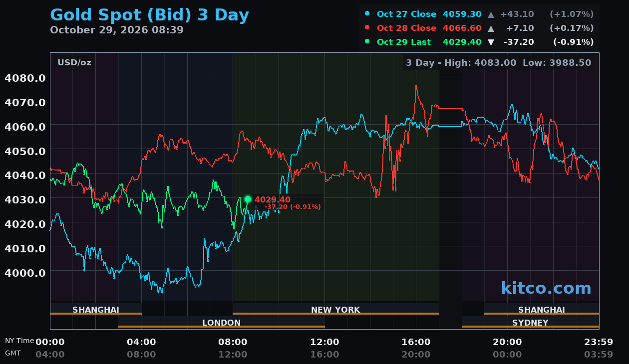Click the 4066.60 closing price
The width and height of the screenshot is (629, 364).
462,28
